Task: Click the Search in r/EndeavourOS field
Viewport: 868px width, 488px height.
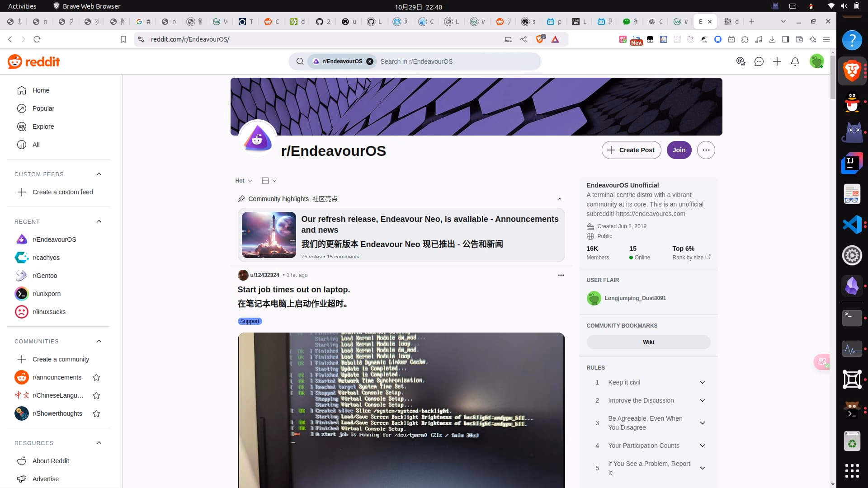Action: (457, 61)
